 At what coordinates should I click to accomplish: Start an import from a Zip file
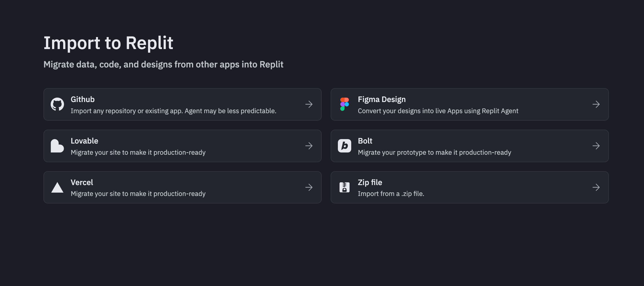470,187
